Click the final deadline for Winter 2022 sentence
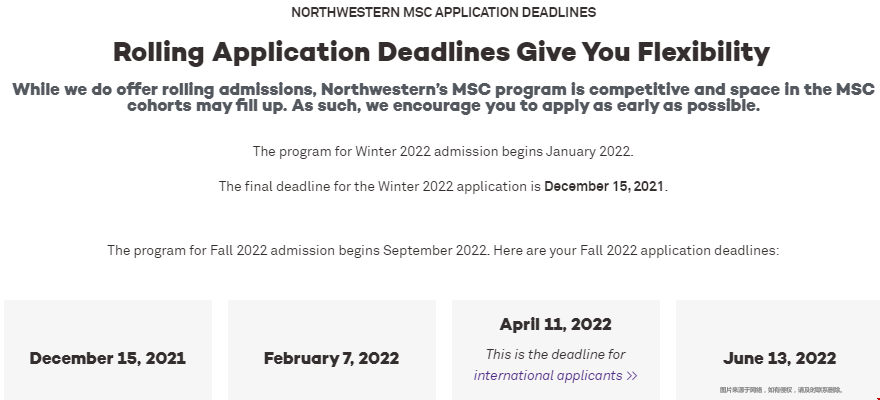Screen dimensions: 880x400 pos(443,186)
